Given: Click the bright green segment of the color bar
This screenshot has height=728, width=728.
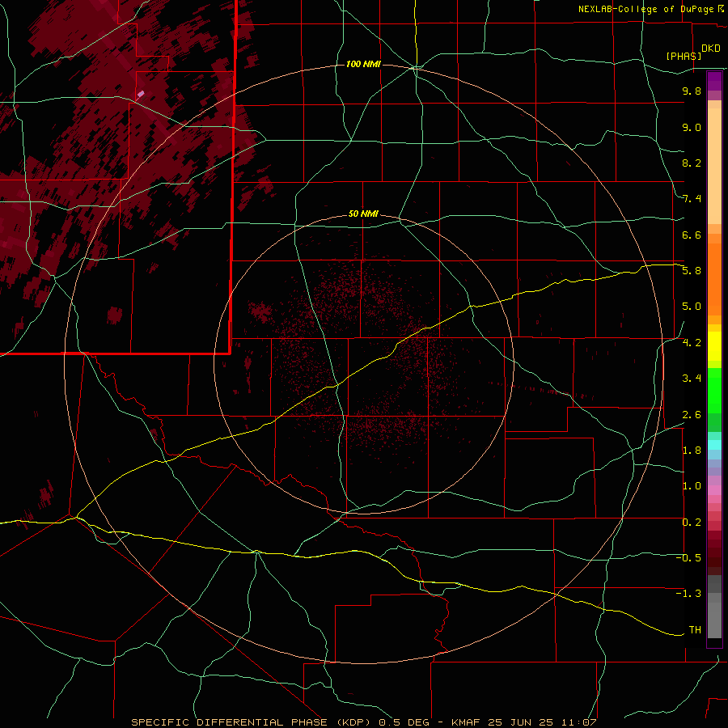Looking at the screenshot, I should point(714,390).
